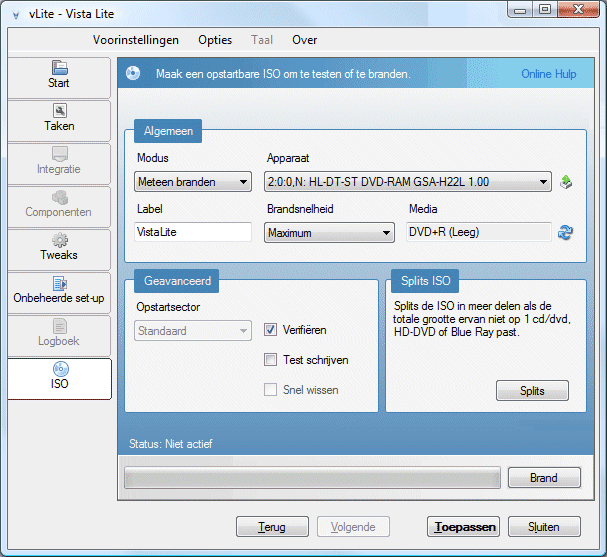The height and width of the screenshot is (557, 607).
Task: Open the Taal menu
Action: click(x=262, y=40)
